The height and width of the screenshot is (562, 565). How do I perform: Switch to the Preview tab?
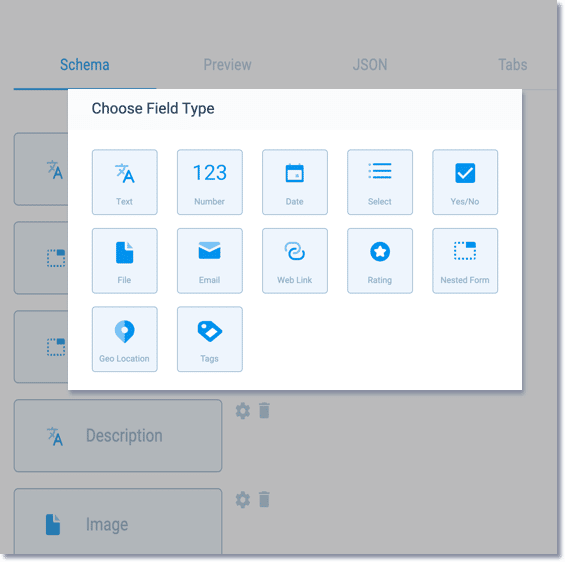(227, 65)
